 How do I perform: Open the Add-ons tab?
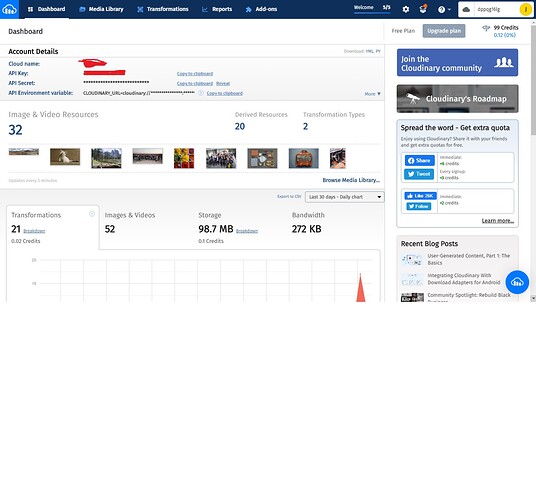point(262,9)
